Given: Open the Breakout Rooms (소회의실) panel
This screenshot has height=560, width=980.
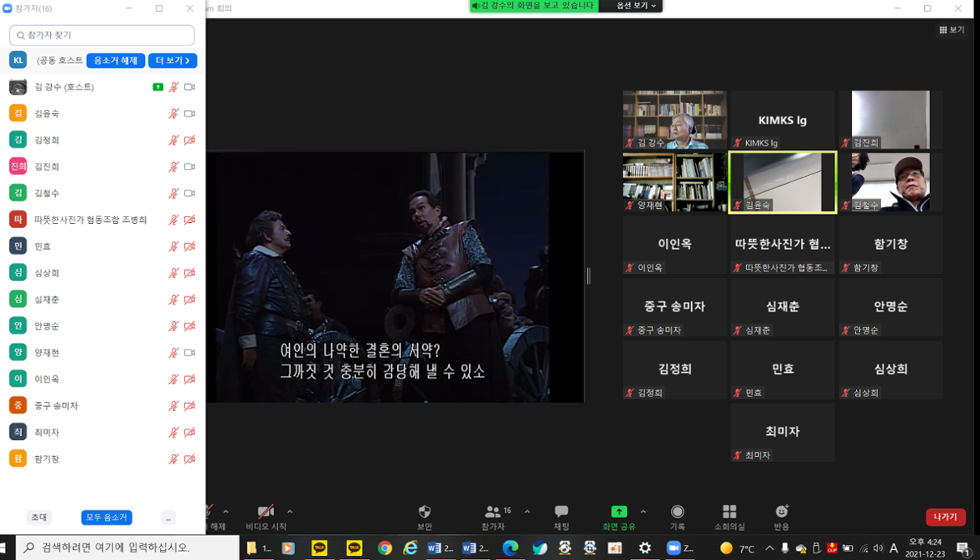Looking at the screenshot, I should coord(729,516).
